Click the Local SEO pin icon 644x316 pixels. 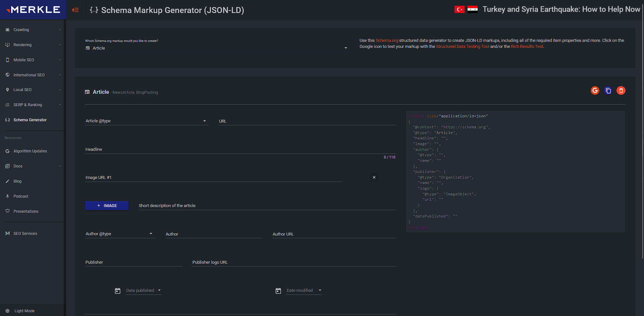coord(7,90)
